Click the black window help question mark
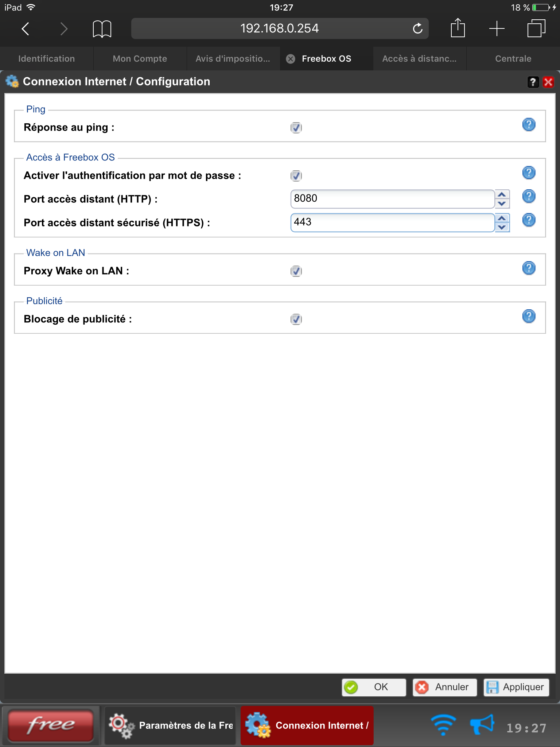This screenshot has width=560, height=747. (533, 82)
